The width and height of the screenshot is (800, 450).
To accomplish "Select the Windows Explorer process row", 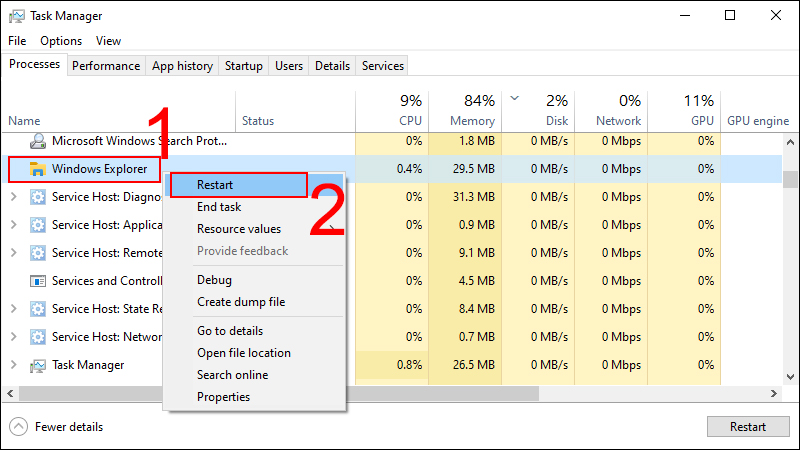I will coord(392,169).
